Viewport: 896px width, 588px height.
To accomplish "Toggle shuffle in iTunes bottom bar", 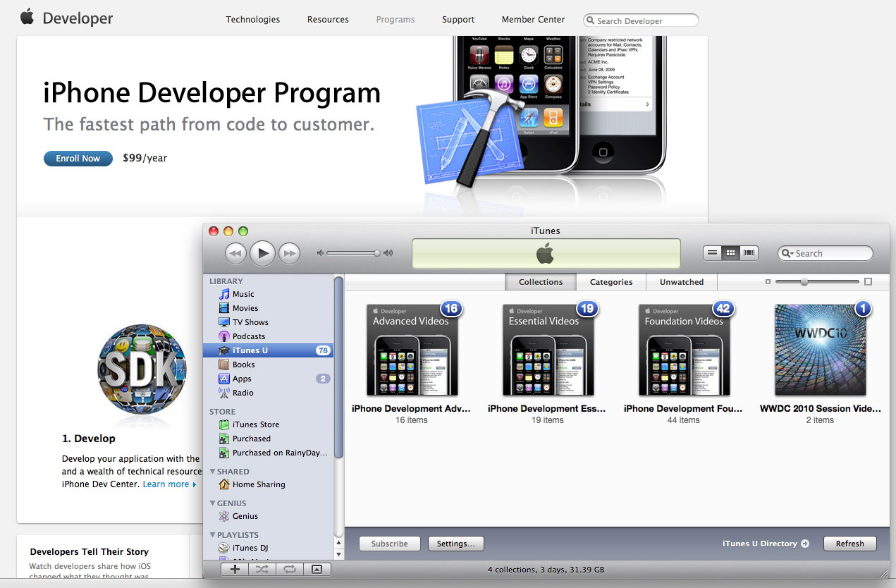I will click(262, 570).
